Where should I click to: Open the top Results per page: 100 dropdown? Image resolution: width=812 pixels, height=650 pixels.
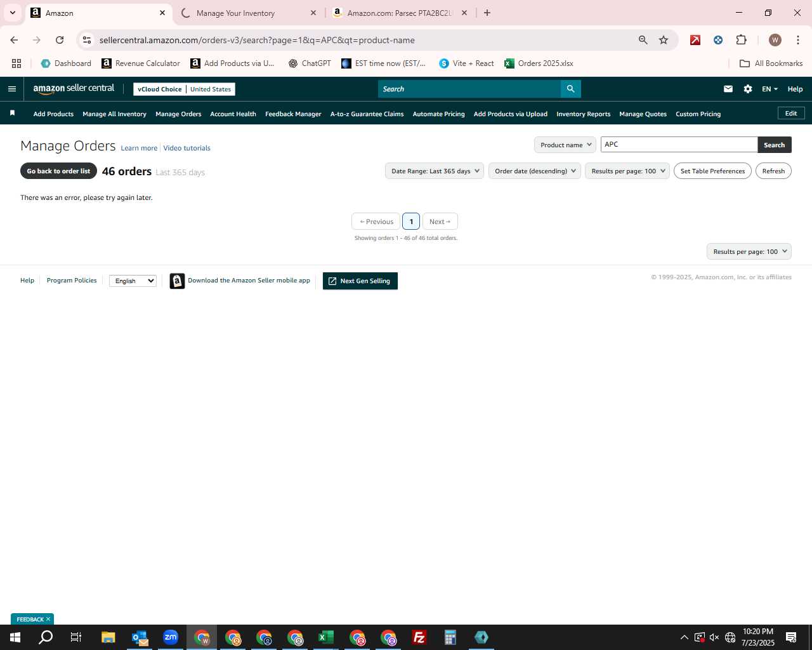click(x=627, y=171)
